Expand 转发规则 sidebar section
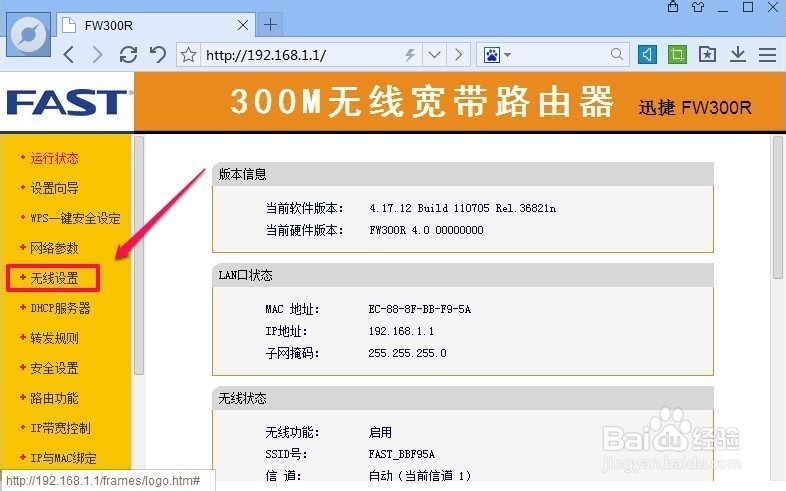This screenshot has width=786, height=491. (x=54, y=338)
